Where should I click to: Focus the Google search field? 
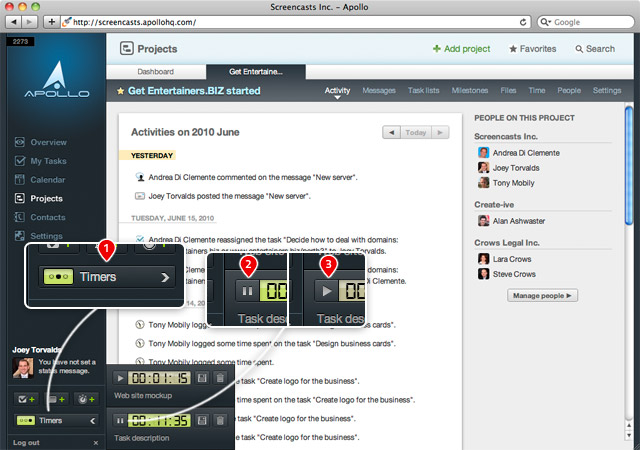pos(585,22)
